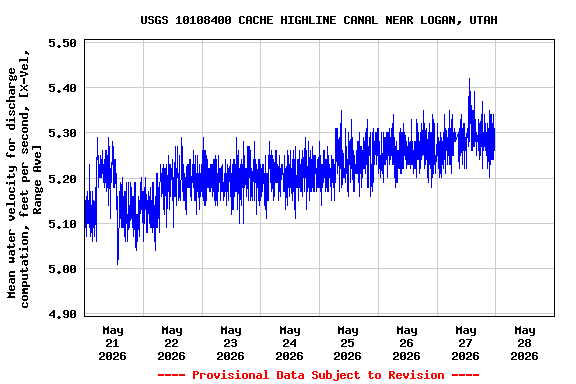576x384 pixels.
Task: Click the May 26 2026 date label
Action: coord(406,343)
